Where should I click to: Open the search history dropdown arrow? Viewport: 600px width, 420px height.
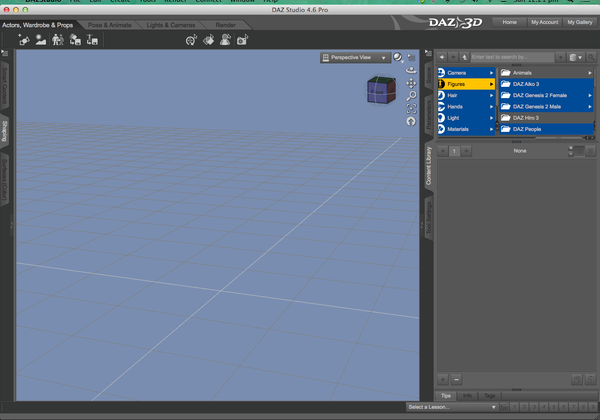coord(560,57)
